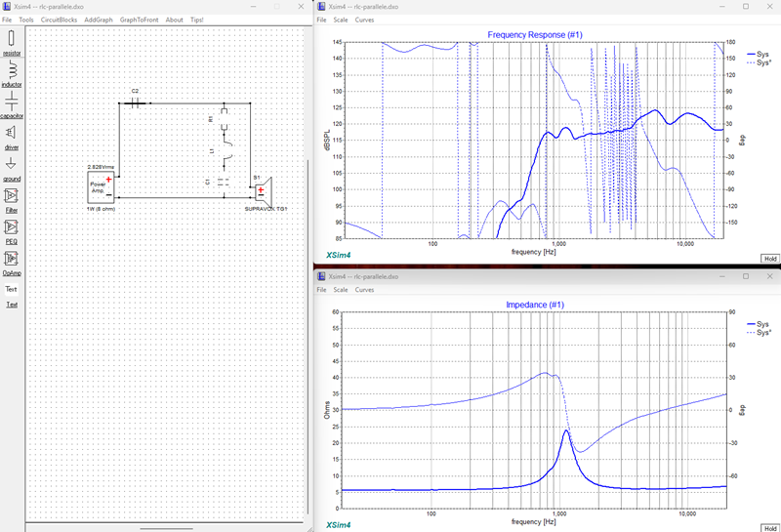The image size is (781, 532).
Task: Click the Tips! menu item
Action: click(x=197, y=20)
